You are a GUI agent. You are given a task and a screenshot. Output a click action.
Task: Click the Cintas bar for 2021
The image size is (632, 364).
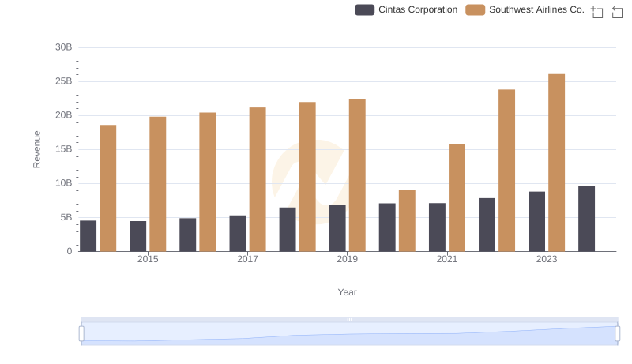tap(438, 227)
